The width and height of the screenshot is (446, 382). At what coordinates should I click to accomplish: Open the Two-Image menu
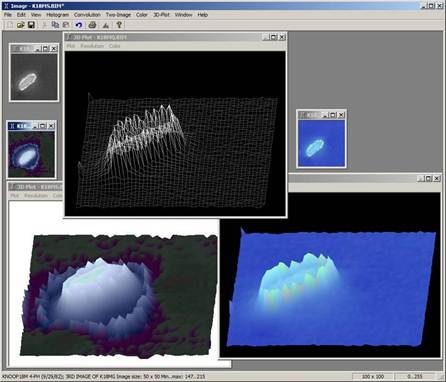(118, 15)
